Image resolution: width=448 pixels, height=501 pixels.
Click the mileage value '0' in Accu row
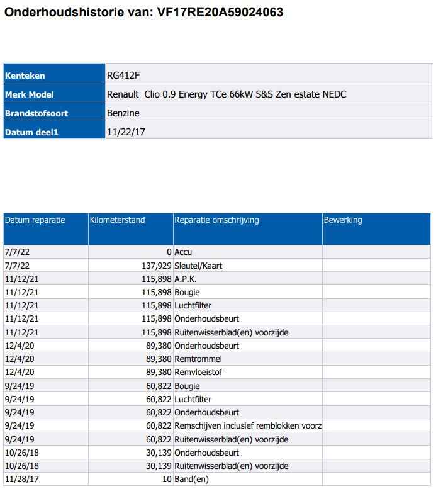[169, 252]
